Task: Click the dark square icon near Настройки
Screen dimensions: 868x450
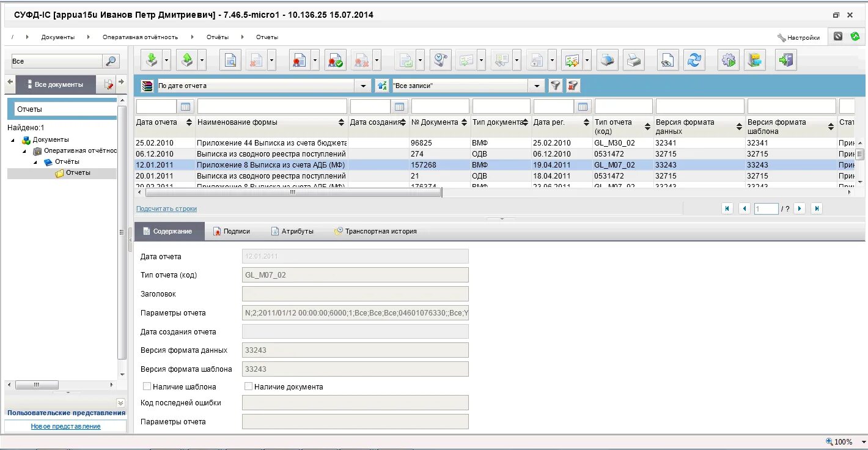Action: click(x=838, y=37)
